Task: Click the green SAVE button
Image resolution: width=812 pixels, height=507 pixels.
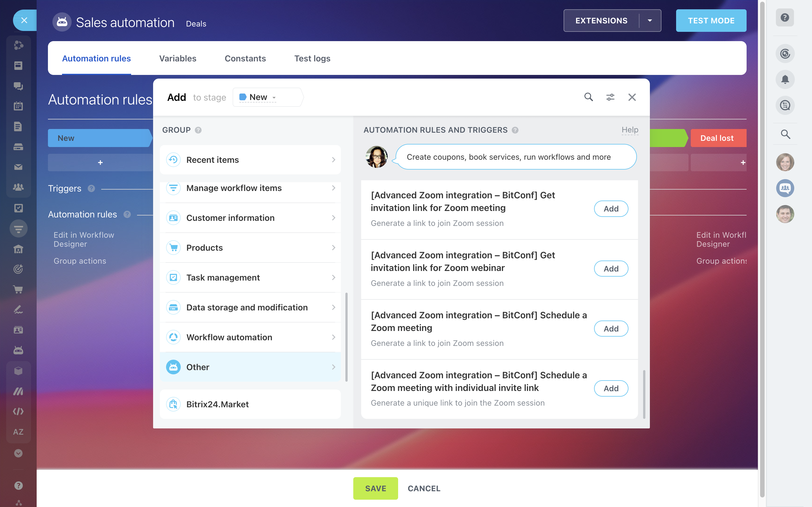Action: [x=376, y=488]
